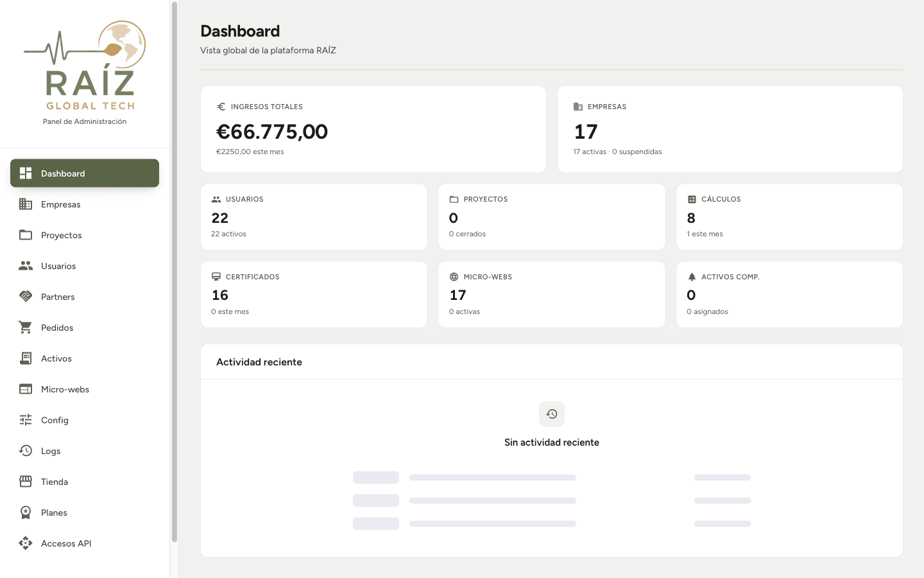Click the Cálculos stats card
This screenshot has width=924, height=578.
[x=789, y=217]
